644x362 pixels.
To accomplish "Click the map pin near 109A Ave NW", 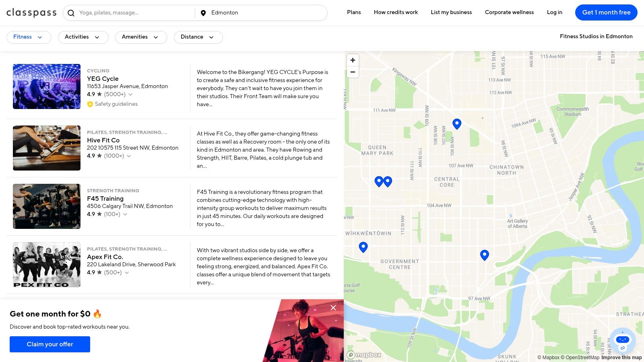I will (457, 123).
